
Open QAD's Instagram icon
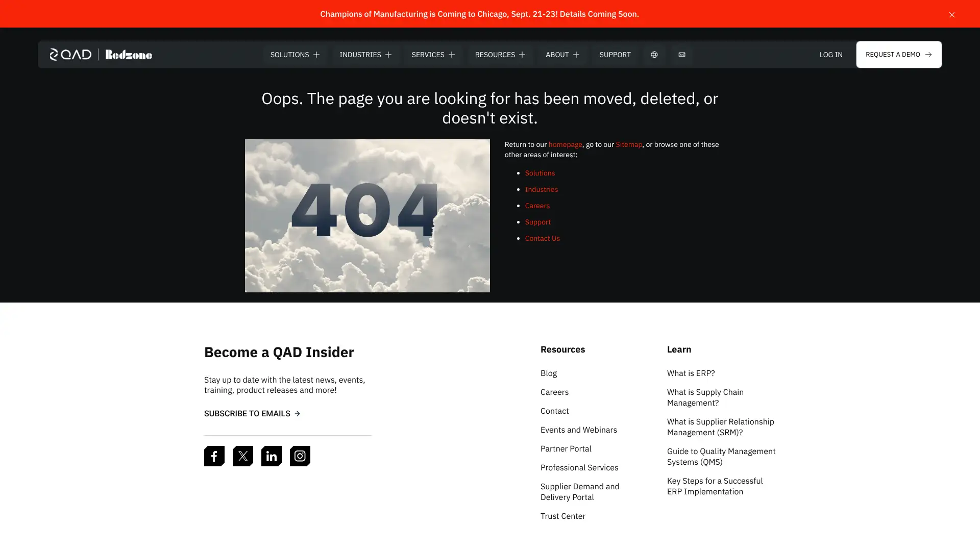click(300, 456)
